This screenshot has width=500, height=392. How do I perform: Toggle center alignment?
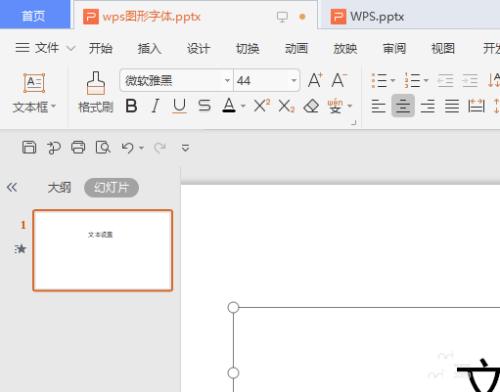(x=403, y=106)
